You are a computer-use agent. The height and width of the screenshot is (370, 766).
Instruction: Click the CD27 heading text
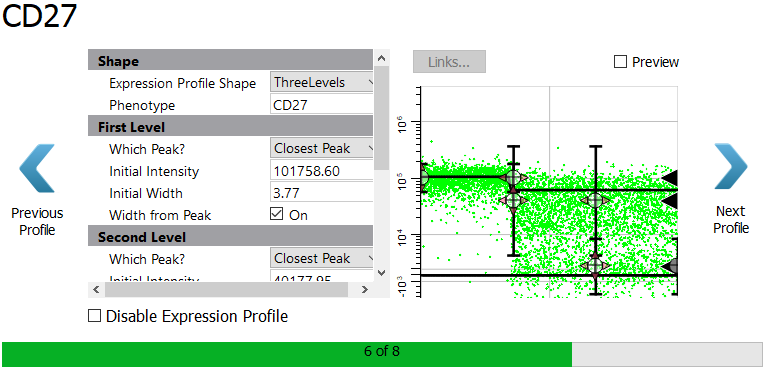click(40, 15)
